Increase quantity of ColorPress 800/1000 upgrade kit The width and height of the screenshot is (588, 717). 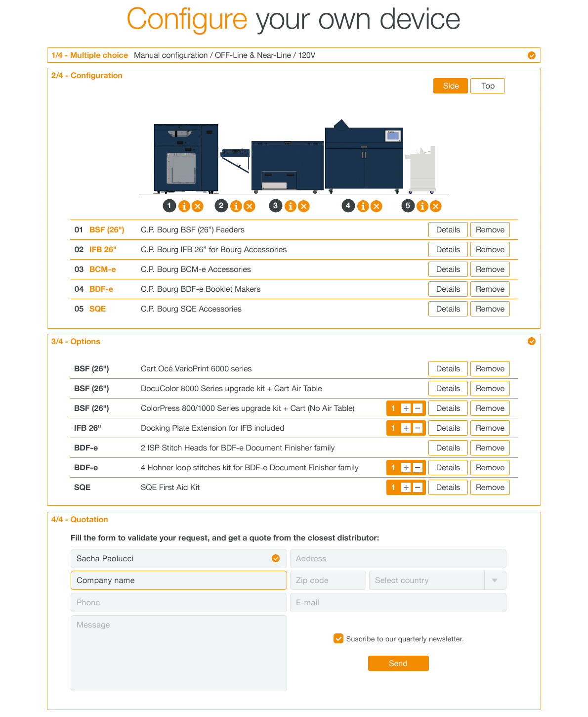tap(406, 408)
